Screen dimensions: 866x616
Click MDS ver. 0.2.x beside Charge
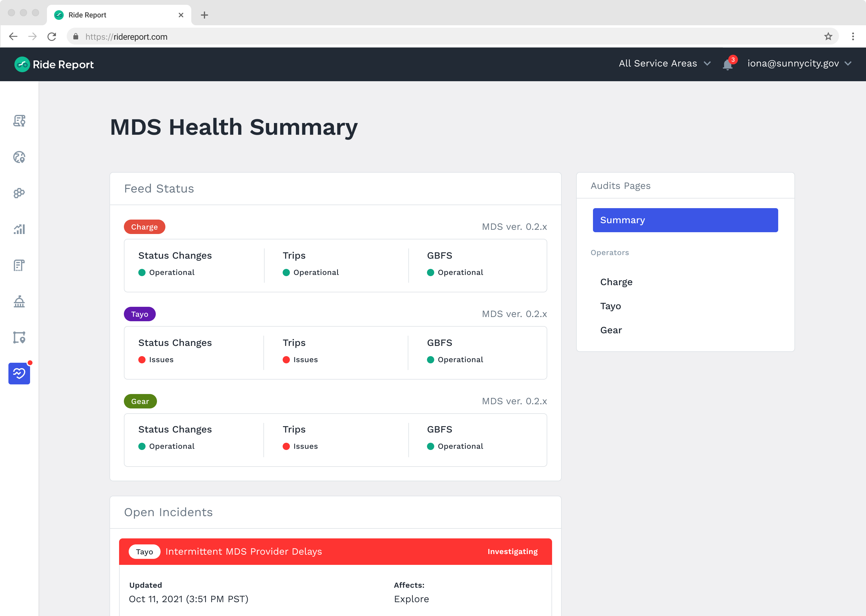coord(514,227)
